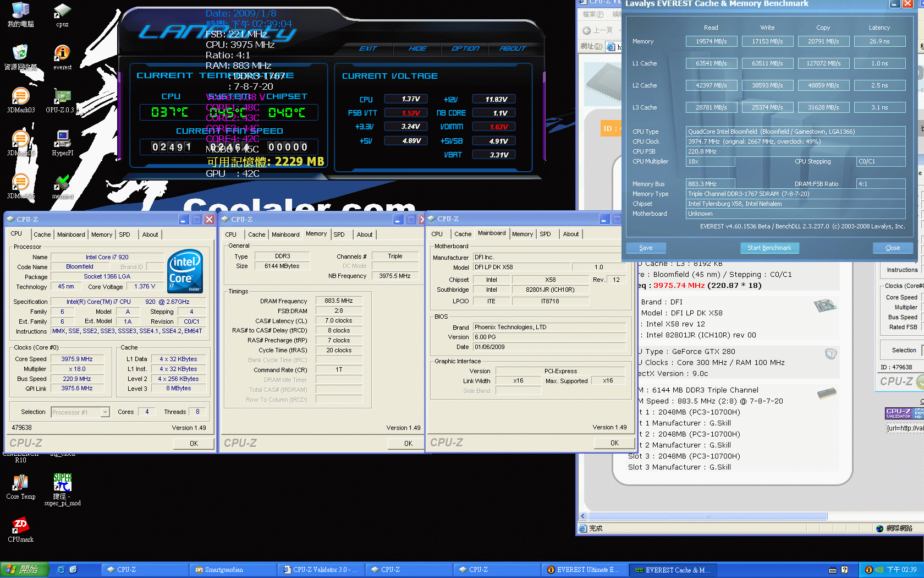Click OK in the CPU-Z processor window
Viewport: 924px width, 578px height.
(194, 444)
